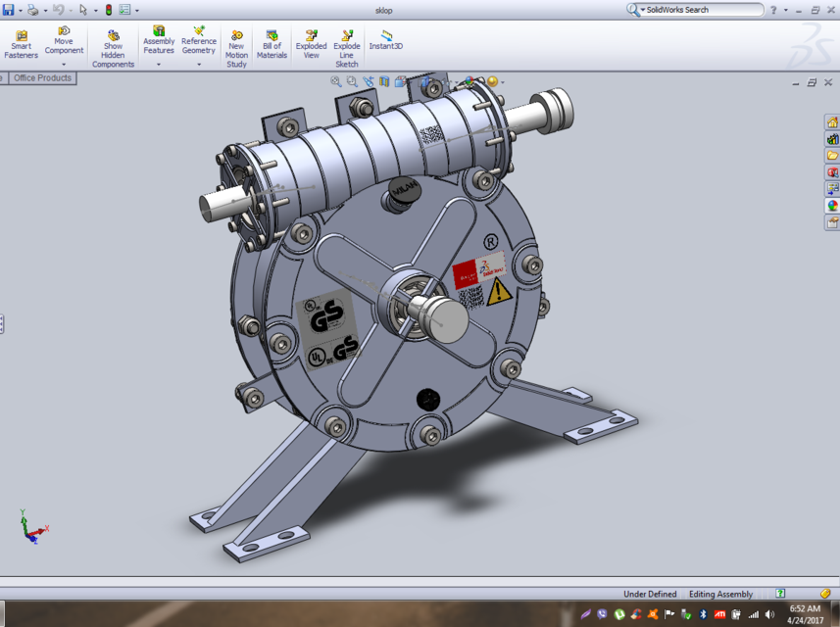Select the Zoom to Area tool
This screenshot has width=840, height=627.
click(350, 81)
